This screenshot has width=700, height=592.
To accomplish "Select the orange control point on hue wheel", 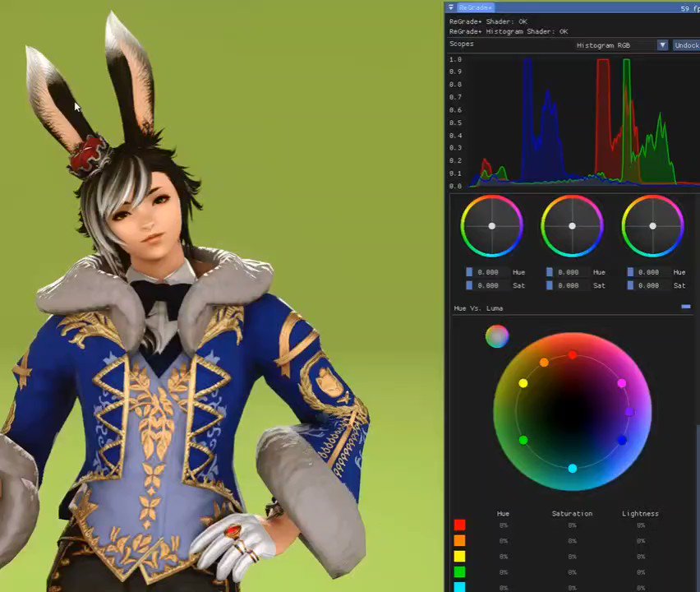I will [544, 363].
